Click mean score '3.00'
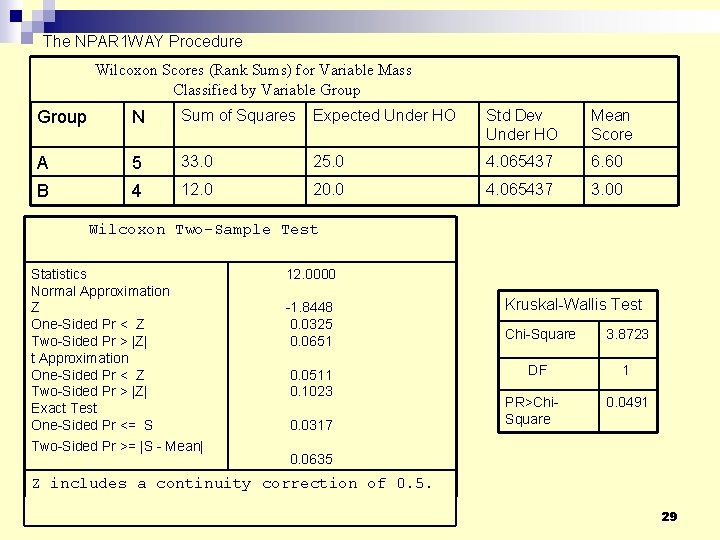 click(x=607, y=189)
